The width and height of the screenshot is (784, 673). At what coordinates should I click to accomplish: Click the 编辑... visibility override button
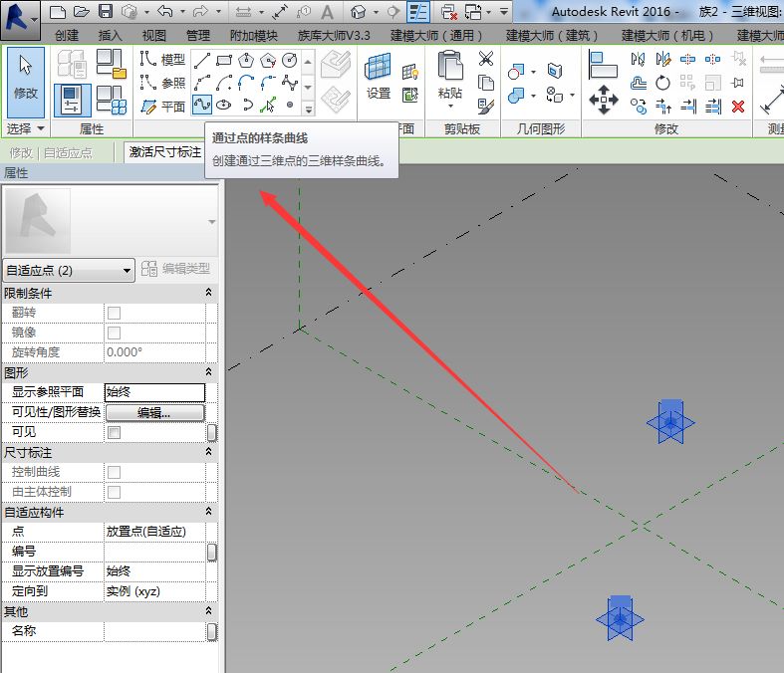154,413
